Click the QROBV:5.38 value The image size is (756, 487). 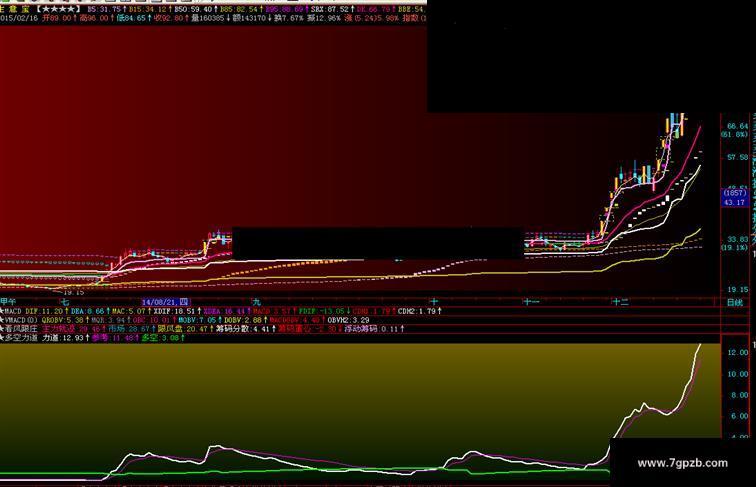point(63,320)
